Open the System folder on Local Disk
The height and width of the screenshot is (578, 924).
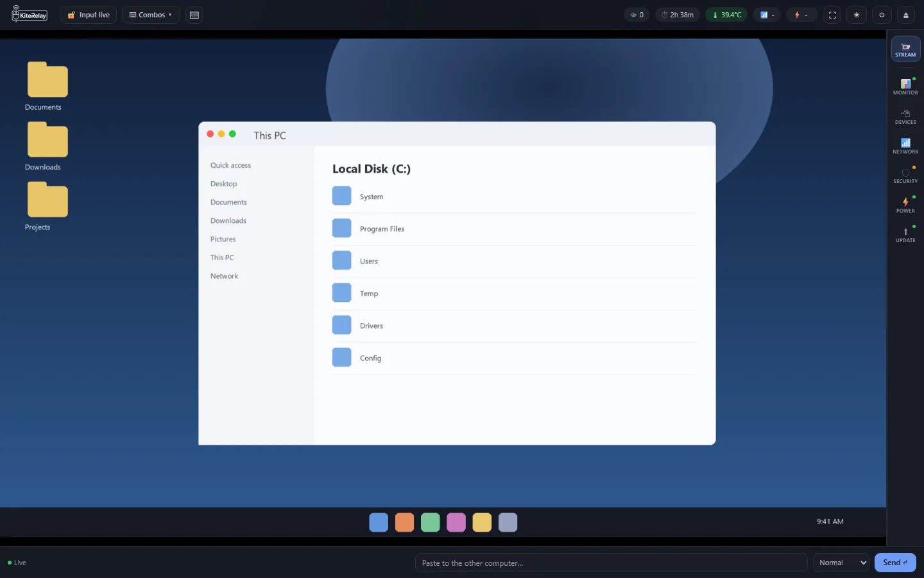(x=515, y=197)
